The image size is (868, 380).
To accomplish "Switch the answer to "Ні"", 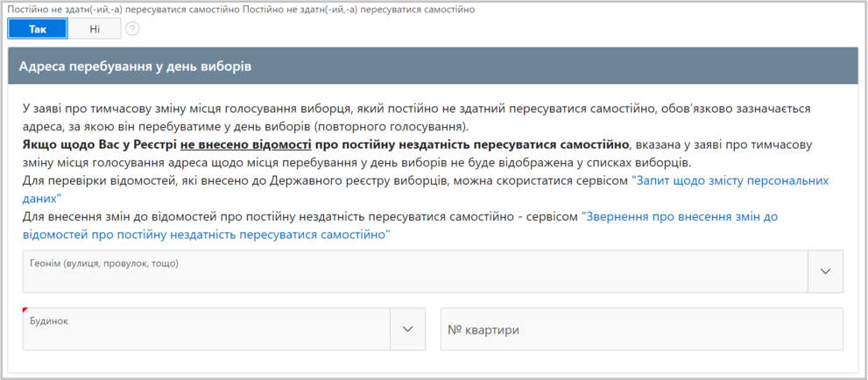I will coord(95,29).
